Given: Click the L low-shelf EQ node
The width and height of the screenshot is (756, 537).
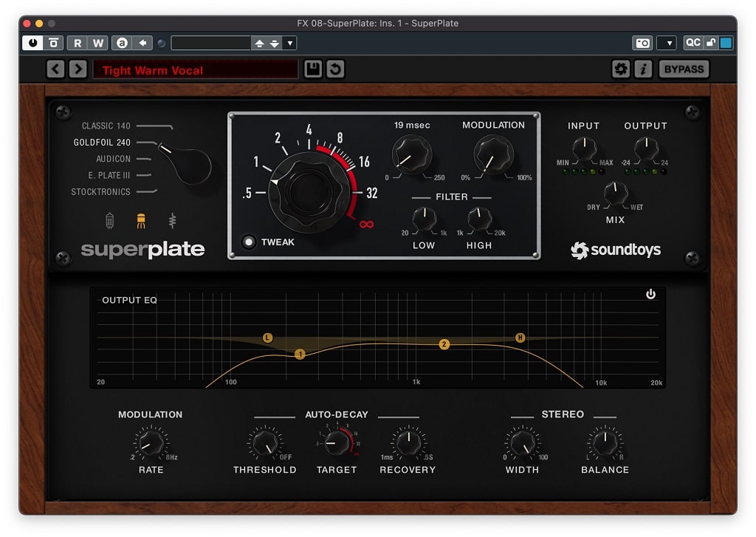Looking at the screenshot, I should coord(267,338).
